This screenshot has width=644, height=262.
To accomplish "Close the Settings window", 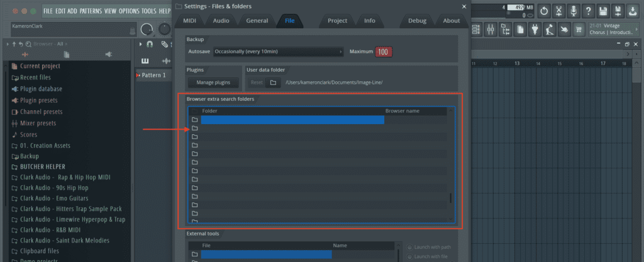I will (464, 6).
